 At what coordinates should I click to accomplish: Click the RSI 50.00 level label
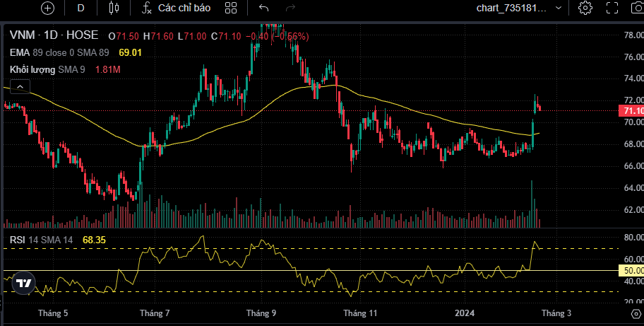pos(631,271)
